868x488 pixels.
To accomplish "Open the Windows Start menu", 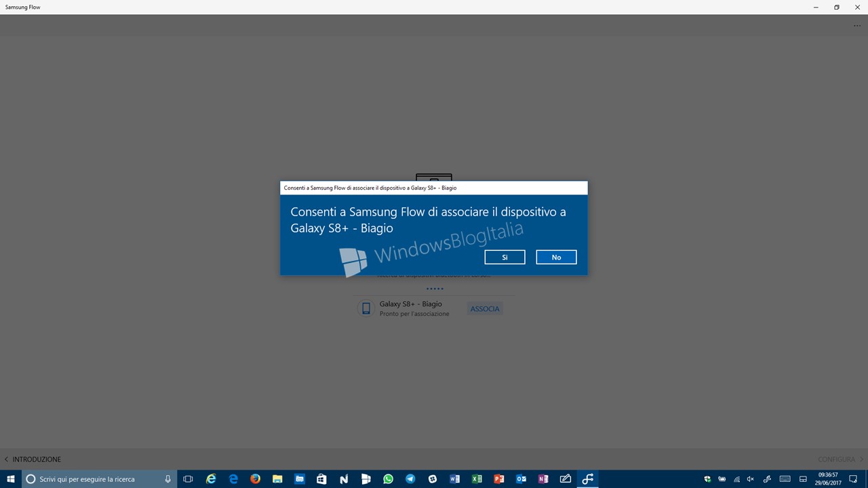I will tap(11, 479).
